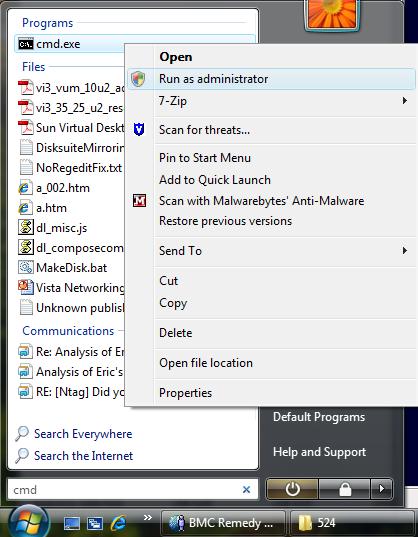The width and height of the screenshot is (418, 537).
Task: Expand the 7-Zip submenu arrow
Action: tap(405, 101)
